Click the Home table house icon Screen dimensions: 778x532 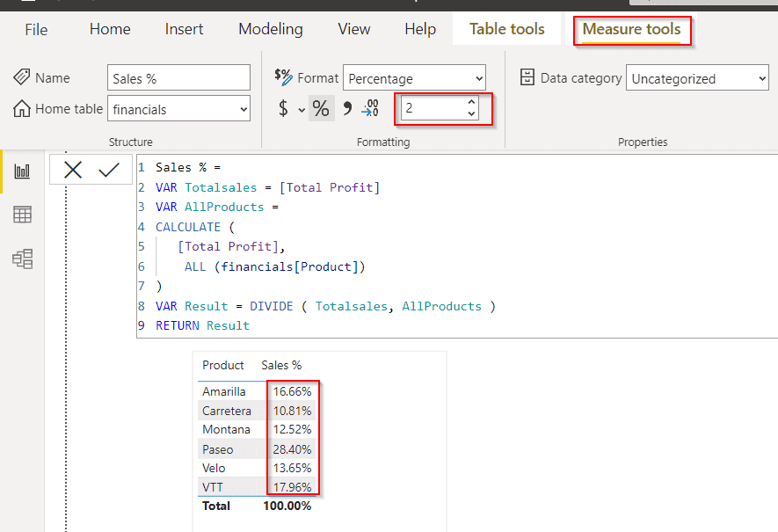(x=22, y=108)
